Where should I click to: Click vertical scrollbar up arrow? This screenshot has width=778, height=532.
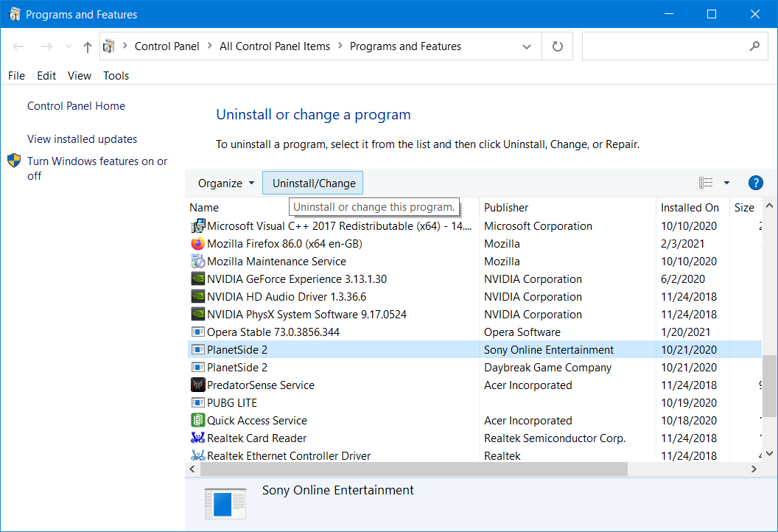click(769, 206)
